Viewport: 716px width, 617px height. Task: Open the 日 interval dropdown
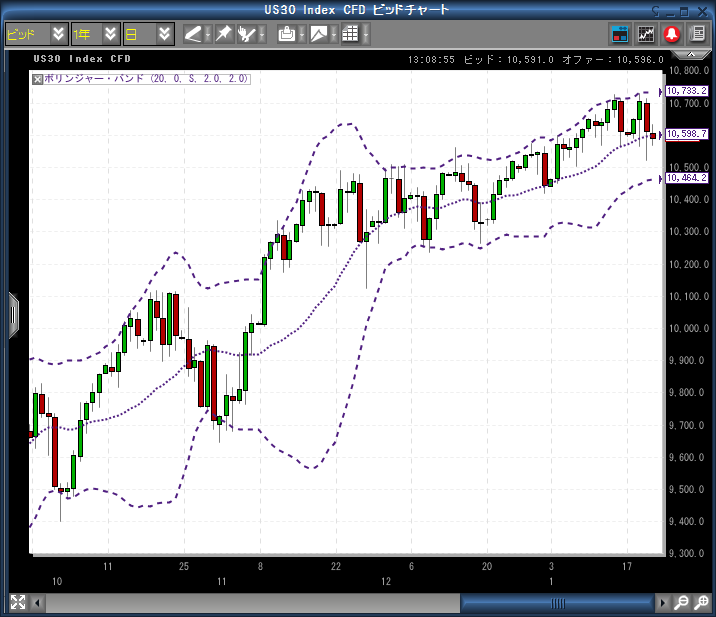point(164,33)
